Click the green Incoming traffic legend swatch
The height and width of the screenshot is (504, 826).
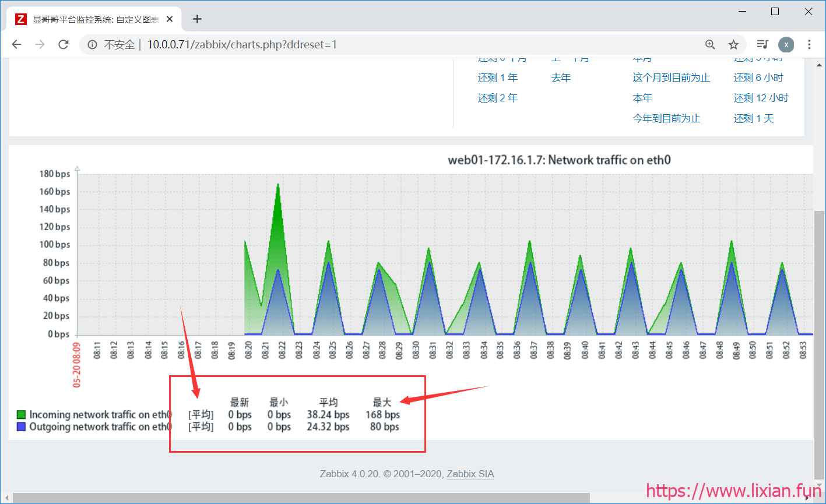tap(21, 415)
